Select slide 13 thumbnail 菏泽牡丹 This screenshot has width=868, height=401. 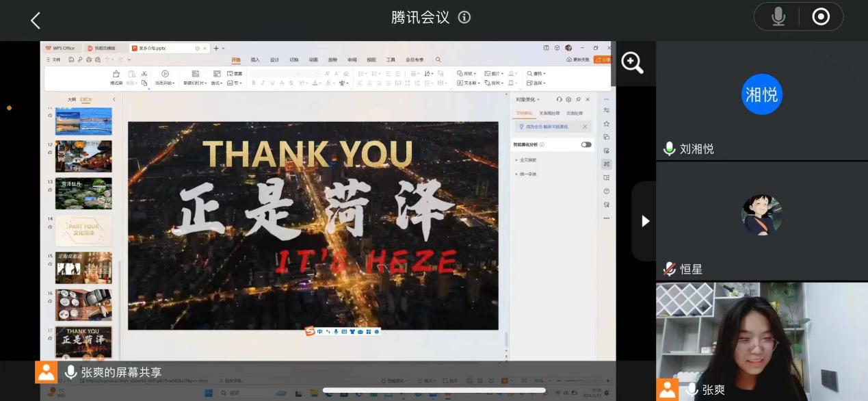coord(83,194)
